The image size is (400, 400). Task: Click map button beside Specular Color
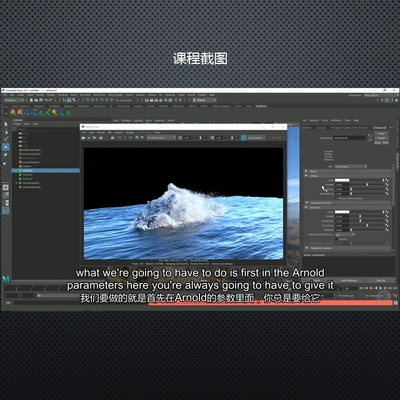point(387,212)
